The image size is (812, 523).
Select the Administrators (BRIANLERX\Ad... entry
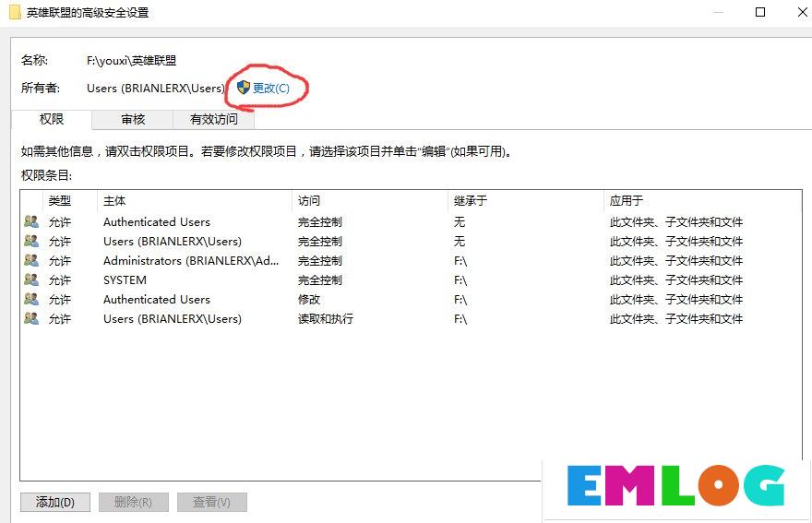410,261
